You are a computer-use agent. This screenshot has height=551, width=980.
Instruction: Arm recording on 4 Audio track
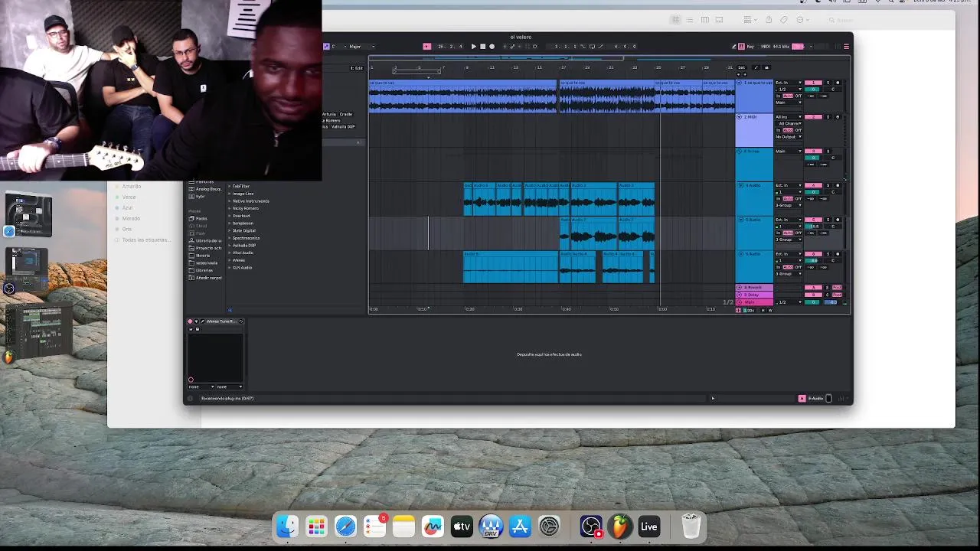[x=837, y=186]
